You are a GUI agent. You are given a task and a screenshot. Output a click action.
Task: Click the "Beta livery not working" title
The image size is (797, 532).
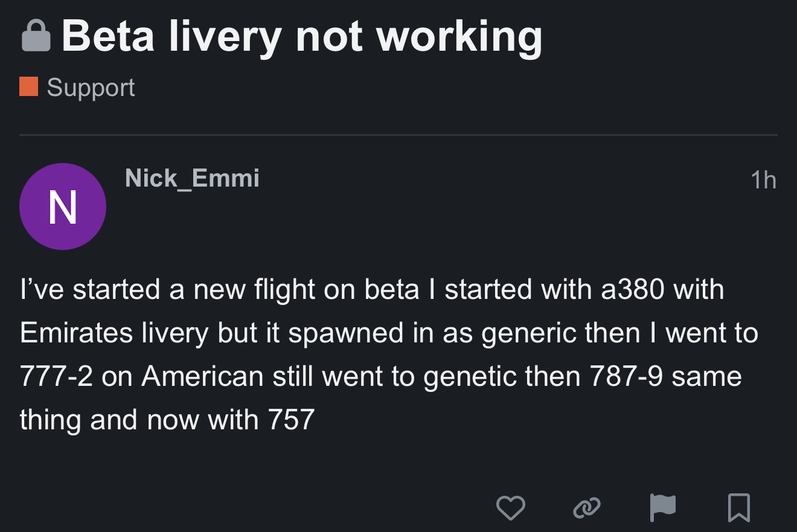pyautogui.click(x=302, y=36)
